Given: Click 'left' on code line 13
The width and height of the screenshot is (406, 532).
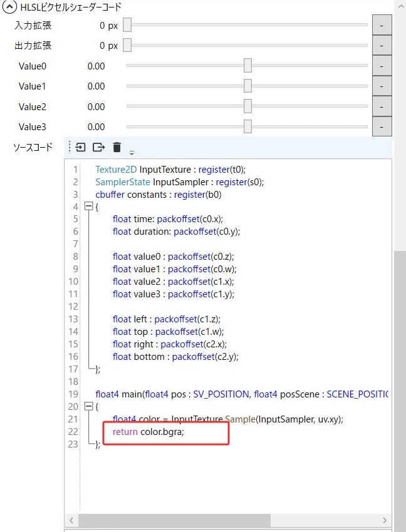Looking at the screenshot, I should coord(140,319).
